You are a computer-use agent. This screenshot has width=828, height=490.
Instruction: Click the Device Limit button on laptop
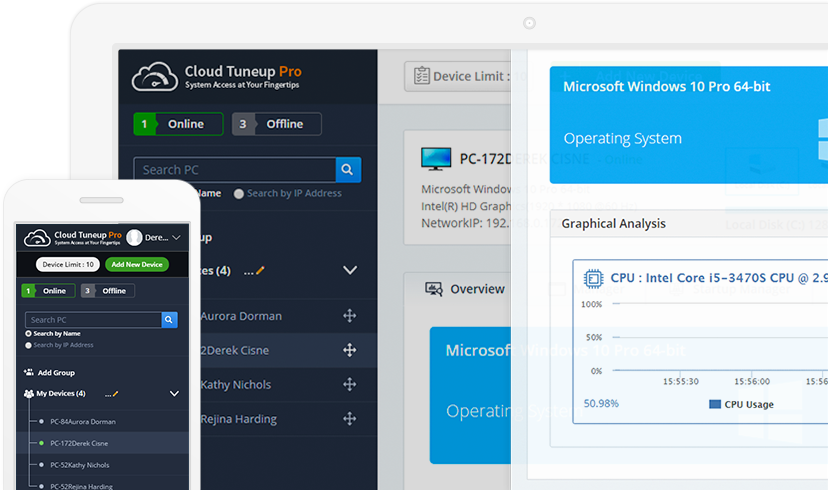458,77
